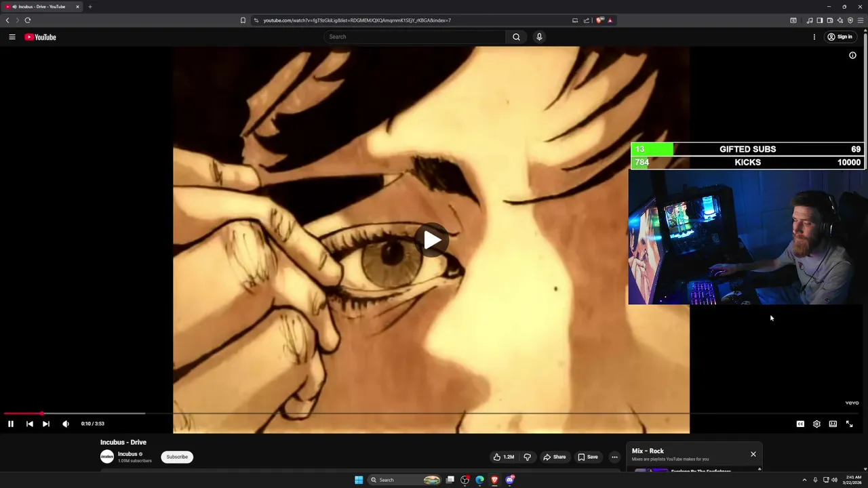
Task: Like the video with 1.2M likes
Action: (x=503, y=457)
